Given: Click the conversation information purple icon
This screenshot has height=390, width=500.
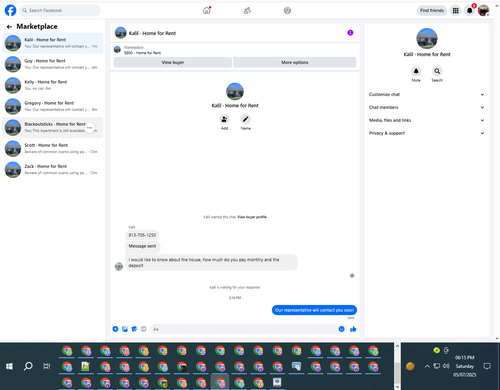Looking at the screenshot, I should click(x=350, y=33).
